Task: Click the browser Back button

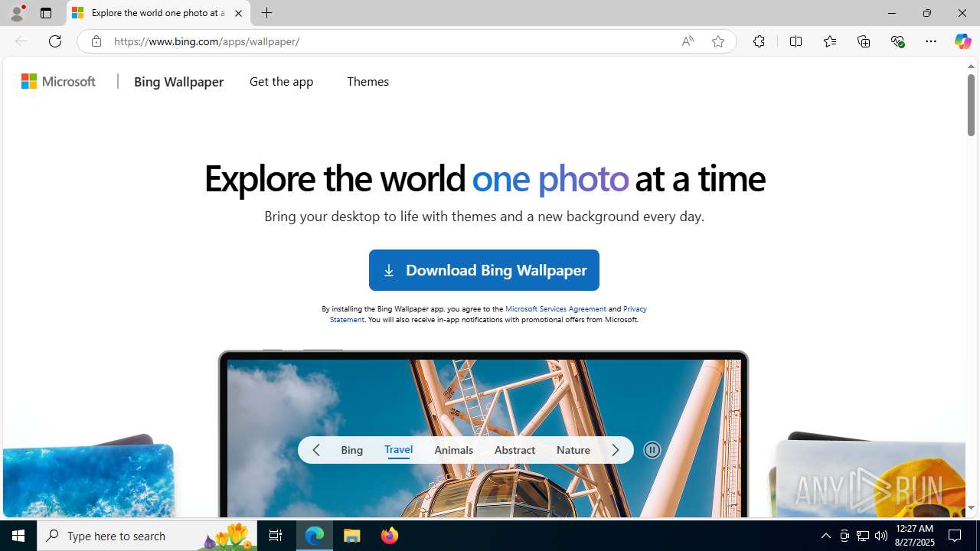Action: coord(21,41)
